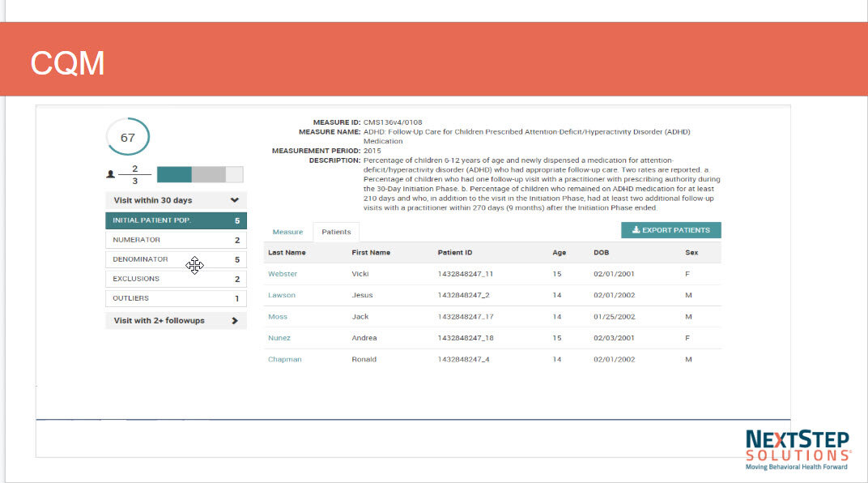Click the teal segment of the progress bar
The image size is (868, 483).
(x=174, y=174)
